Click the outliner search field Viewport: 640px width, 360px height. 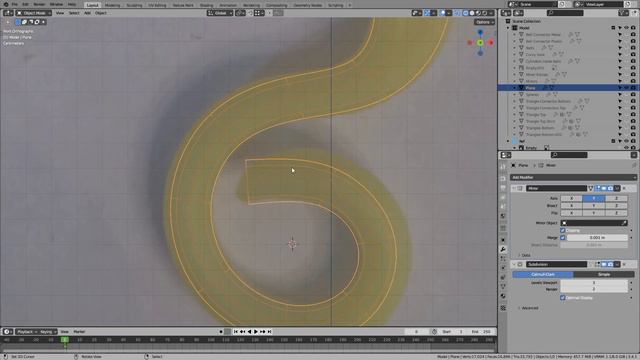pyautogui.click(x=565, y=13)
